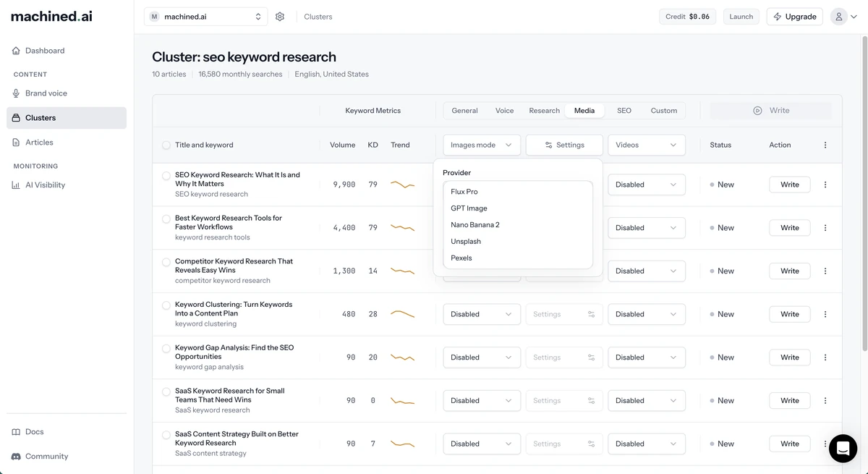The image size is (868, 474).
Task: Open more options for Best Keyword Research Tools row
Action: 825,228
